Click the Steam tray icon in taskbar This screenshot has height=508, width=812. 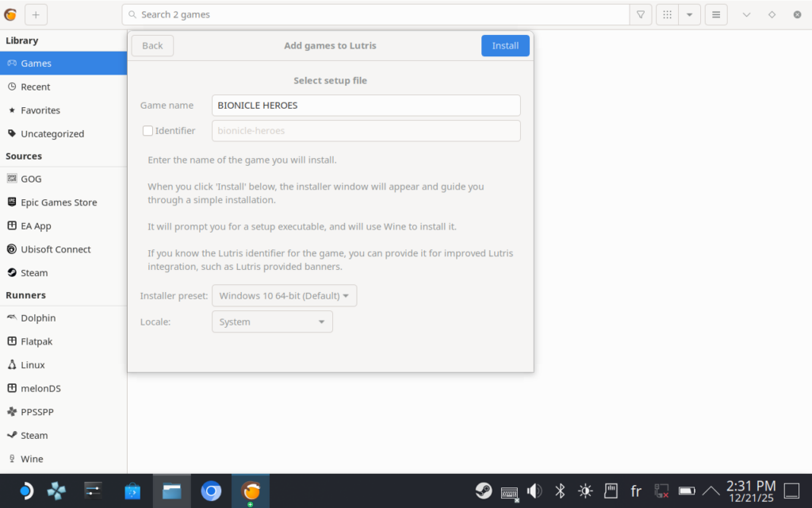[x=483, y=491]
